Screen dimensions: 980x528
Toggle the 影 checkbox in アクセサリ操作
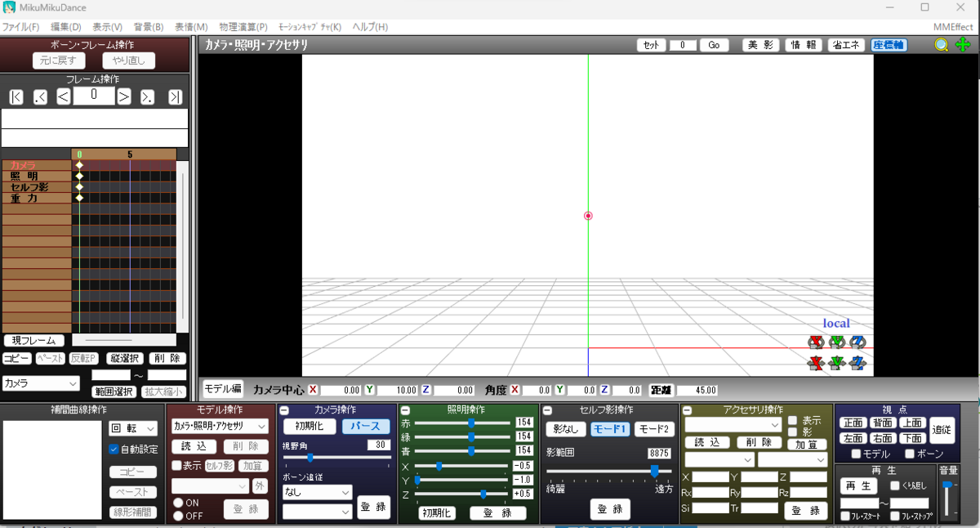click(x=791, y=432)
